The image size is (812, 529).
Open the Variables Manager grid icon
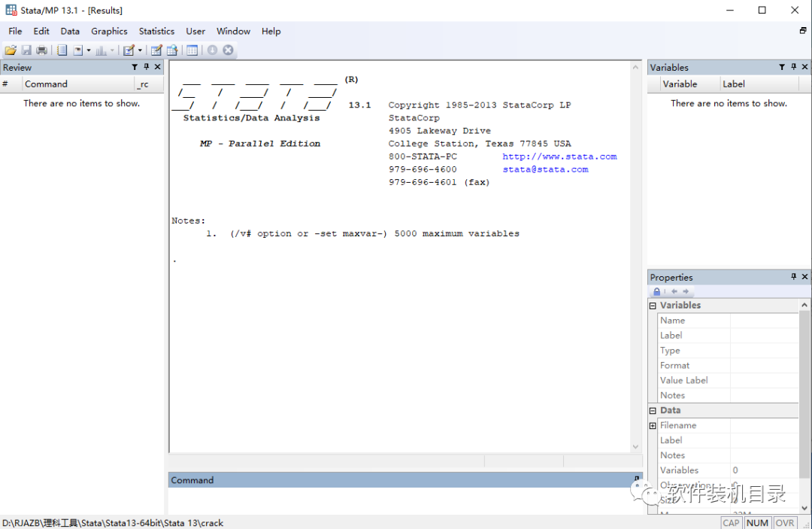tap(192, 50)
